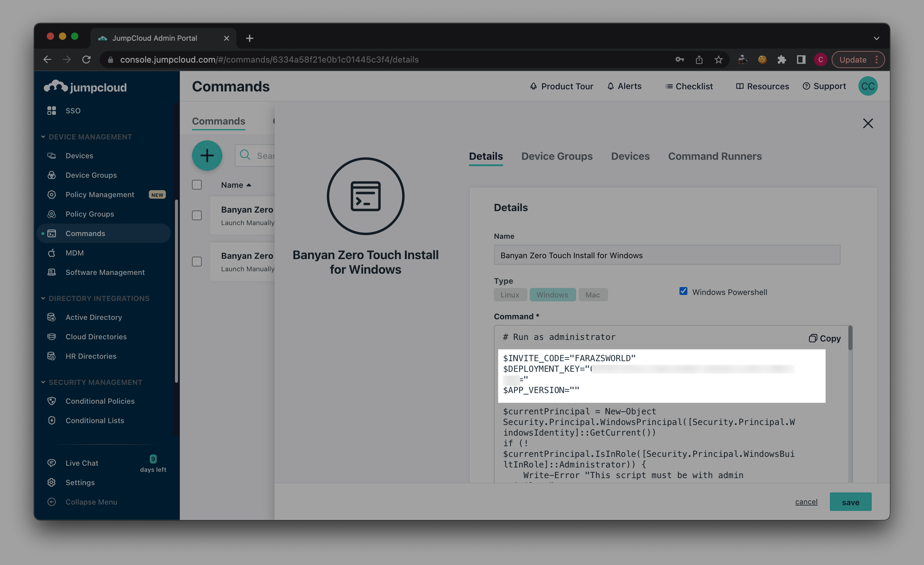Switch to the Device Groups tab

[x=557, y=156]
